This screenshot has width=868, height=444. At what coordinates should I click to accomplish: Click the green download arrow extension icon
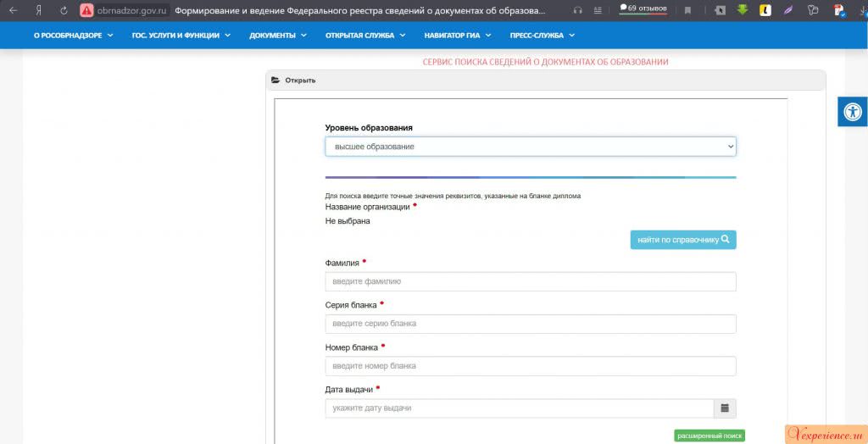pos(743,10)
